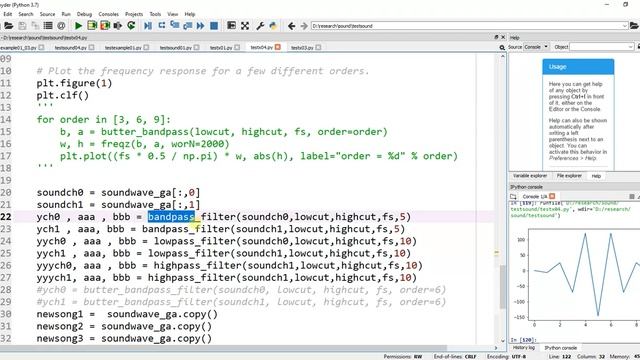The height and width of the screenshot is (360, 640).
Task: Toggle fullscreen mode icon
Action: click(245, 26)
